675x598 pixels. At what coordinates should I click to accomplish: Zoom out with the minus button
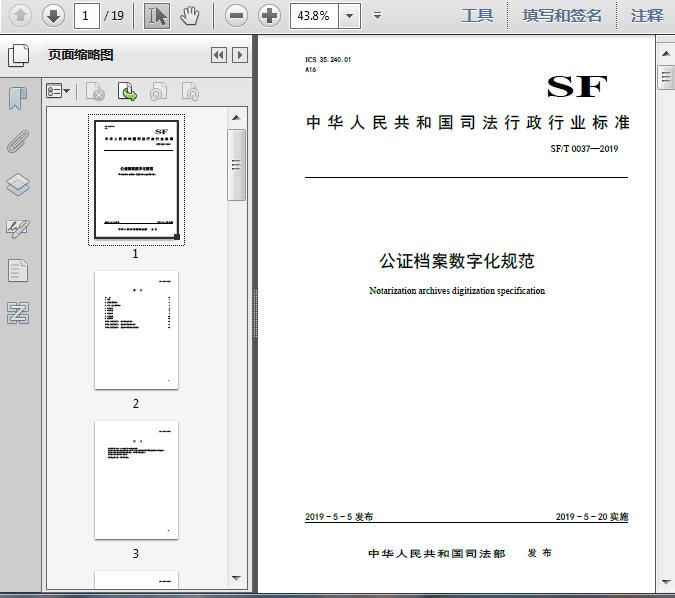click(x=236, y=16)
